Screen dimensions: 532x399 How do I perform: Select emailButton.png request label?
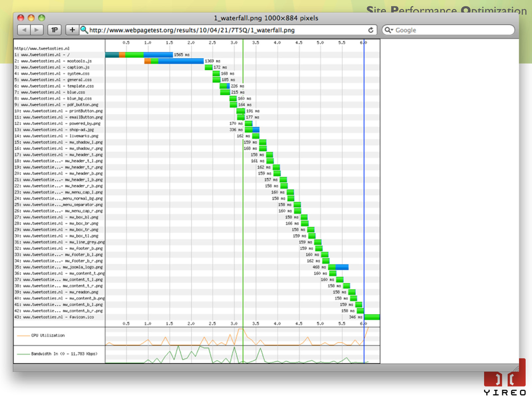click(59, 117)
